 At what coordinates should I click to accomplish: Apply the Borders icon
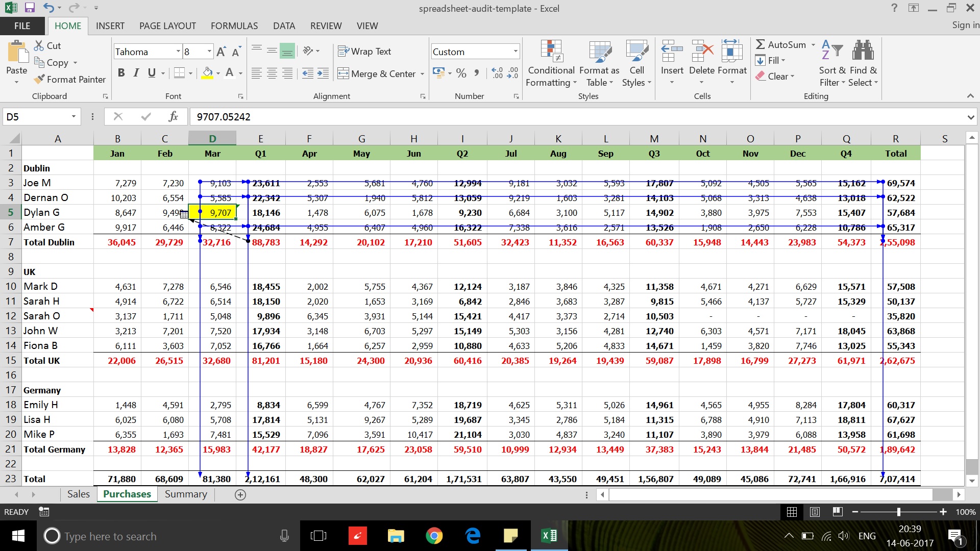pos(179,73)
